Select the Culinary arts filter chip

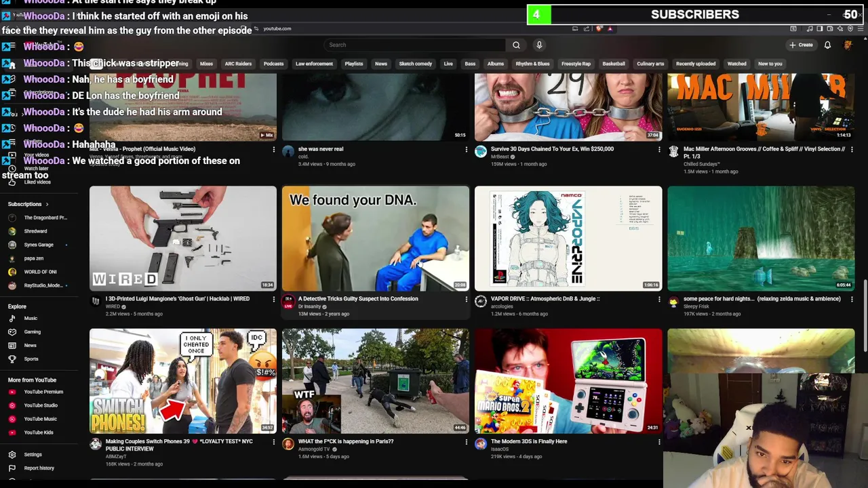(650, 64)
